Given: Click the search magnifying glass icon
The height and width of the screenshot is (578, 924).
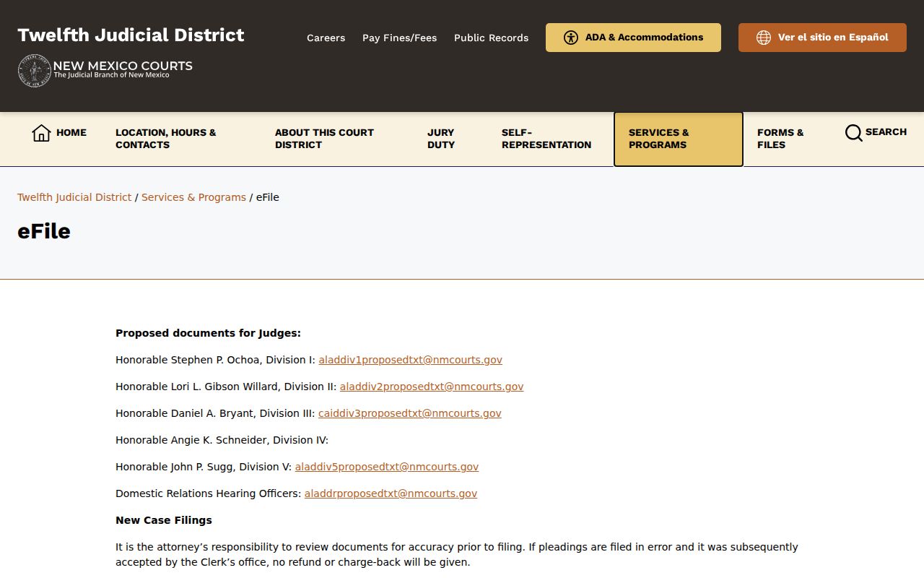Looking at the screenshot, I should (854, 133).
